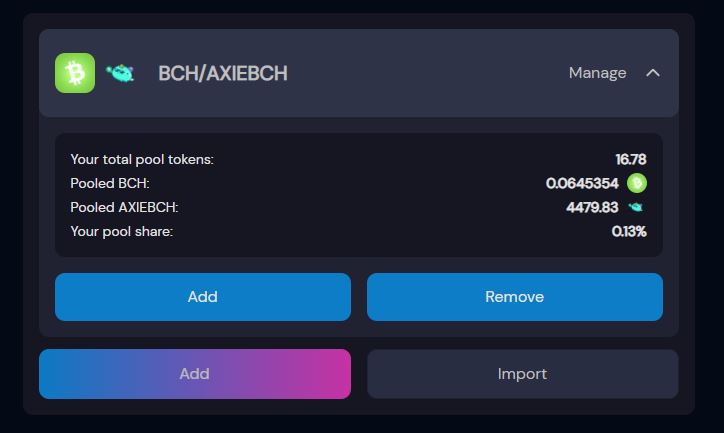The height and width of the screenshot is (433, 724).
Task: Click the 'Pooled AXIEBCH' label
Action: [x=124, y=207]
